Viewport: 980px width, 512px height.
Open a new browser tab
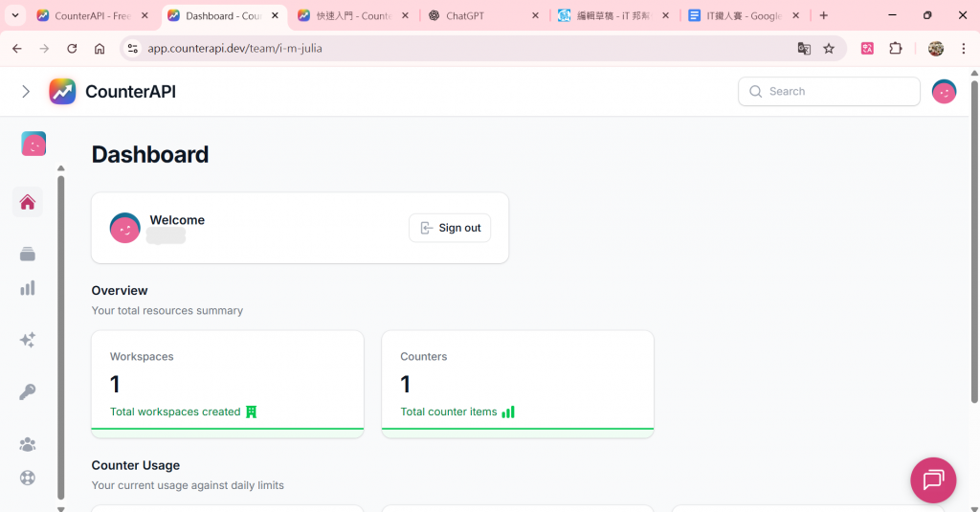[824, 15]
